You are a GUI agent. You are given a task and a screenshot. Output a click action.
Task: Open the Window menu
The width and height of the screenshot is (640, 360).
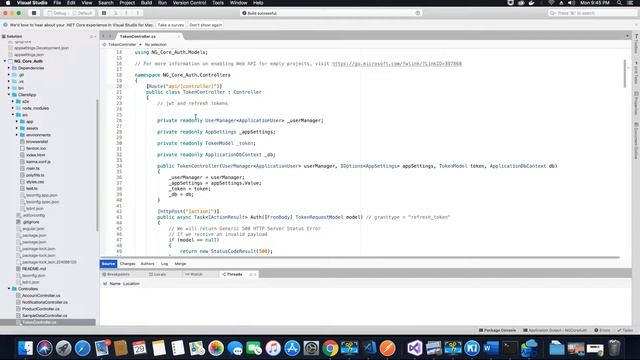tap(238, 3)
